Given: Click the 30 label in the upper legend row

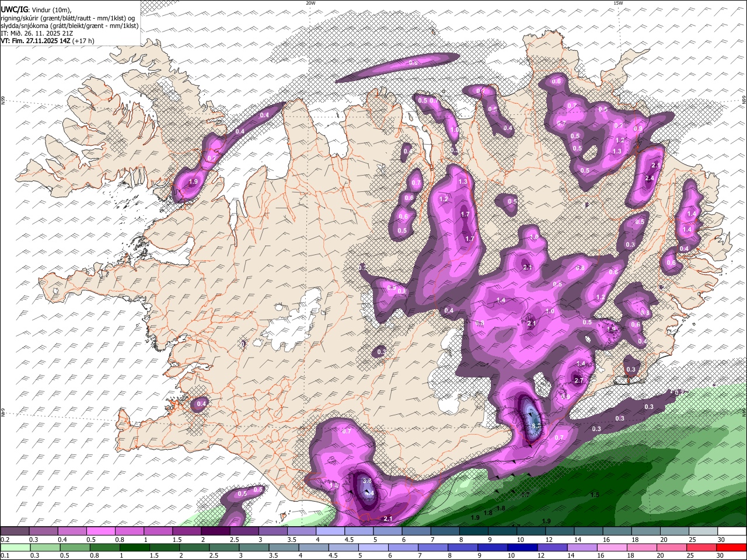Looking at the screenshot, I should [721, 540].
